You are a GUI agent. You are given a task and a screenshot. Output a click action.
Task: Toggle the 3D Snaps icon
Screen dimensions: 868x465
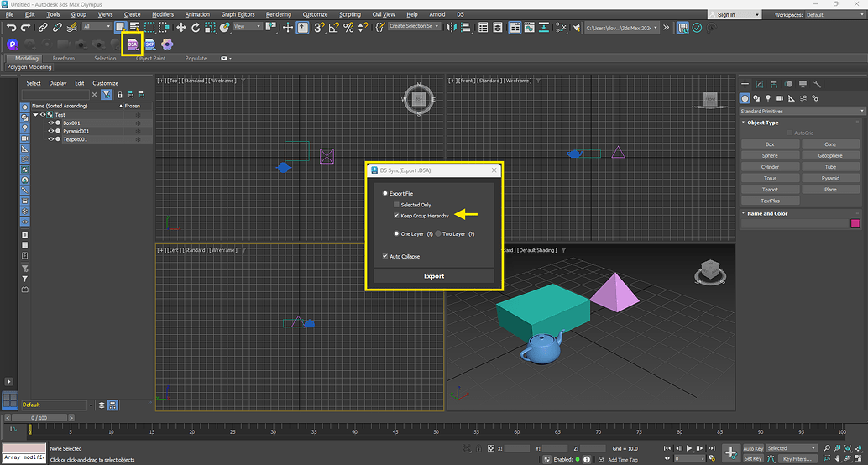(319, 27)
